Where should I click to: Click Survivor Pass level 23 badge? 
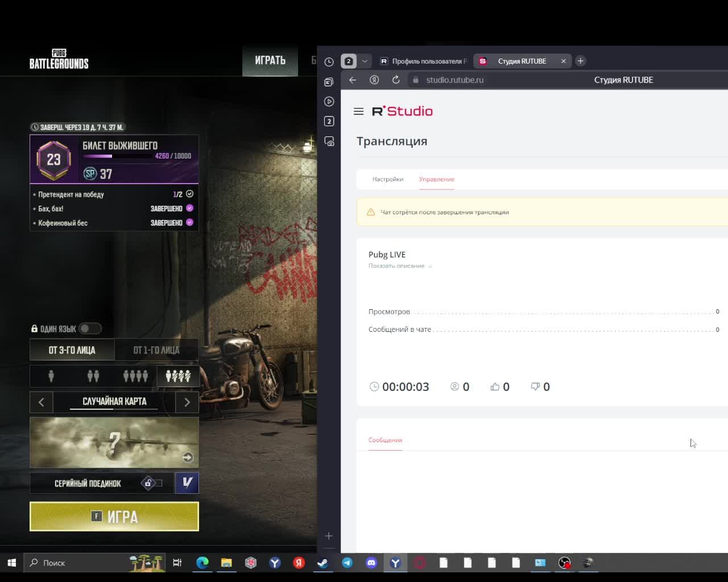tap(53, 160)
